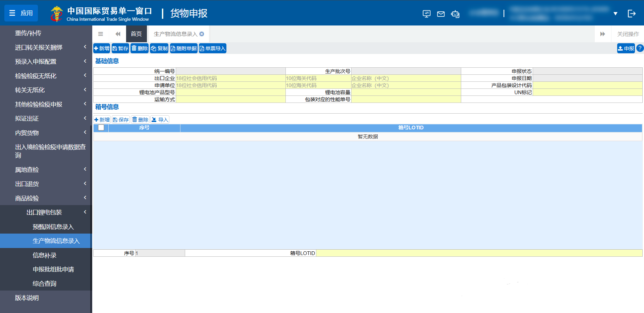Collapse tabs with the double-left arrow button
This screenshot has height=313, width=644.
pos(118,34)
